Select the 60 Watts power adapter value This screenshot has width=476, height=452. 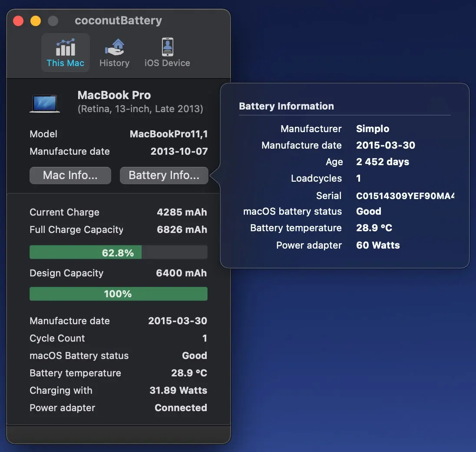(378, 245)
